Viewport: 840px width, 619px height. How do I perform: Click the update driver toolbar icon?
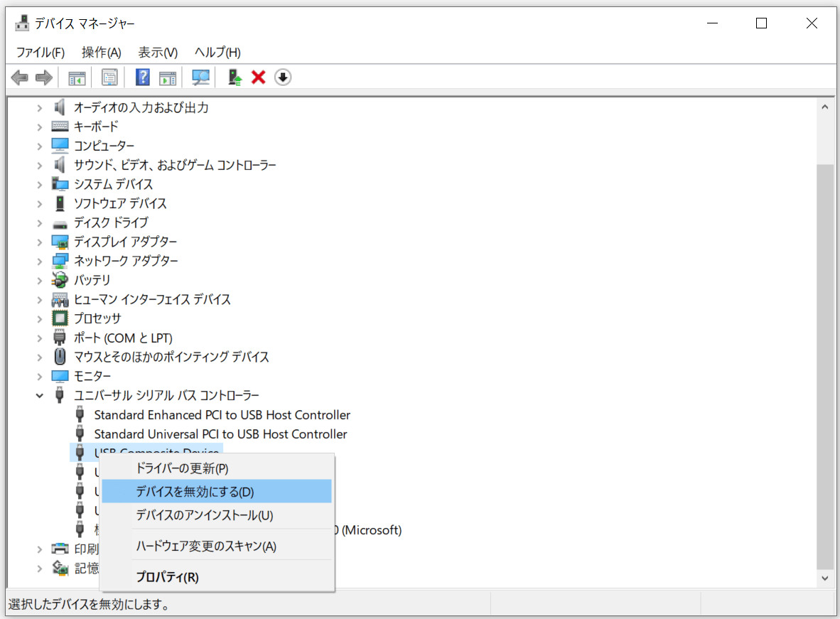coord(235,77)
